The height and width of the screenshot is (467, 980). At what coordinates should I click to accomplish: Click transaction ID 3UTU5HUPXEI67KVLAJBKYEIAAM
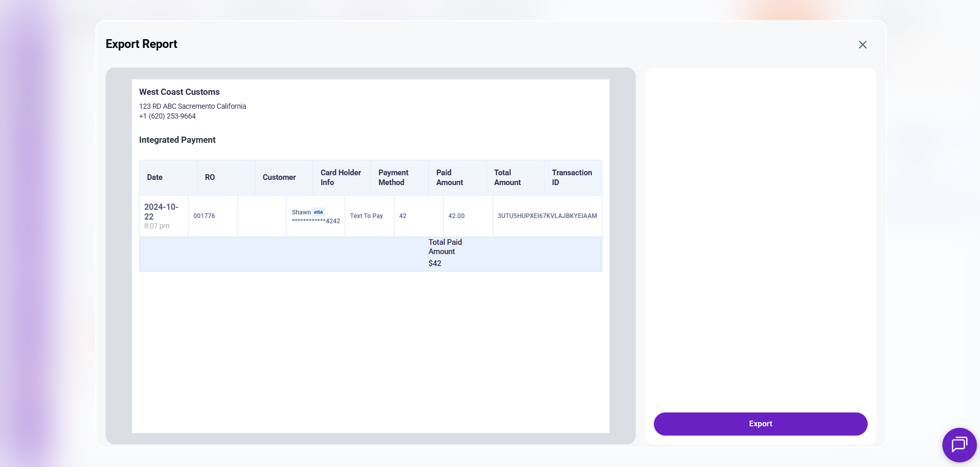point(547,216)
